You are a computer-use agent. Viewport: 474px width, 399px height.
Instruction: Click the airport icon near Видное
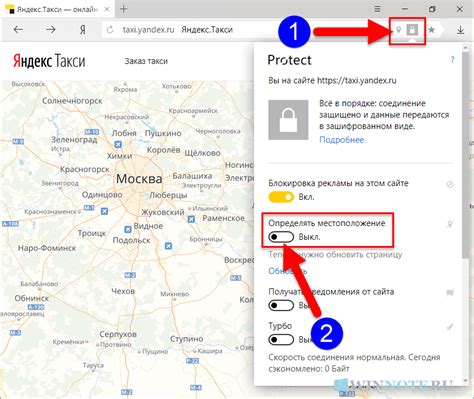tap(128, 229)
